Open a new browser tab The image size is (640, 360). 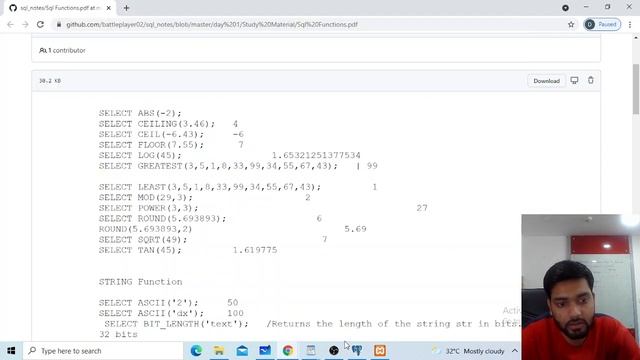pos(127,8)
